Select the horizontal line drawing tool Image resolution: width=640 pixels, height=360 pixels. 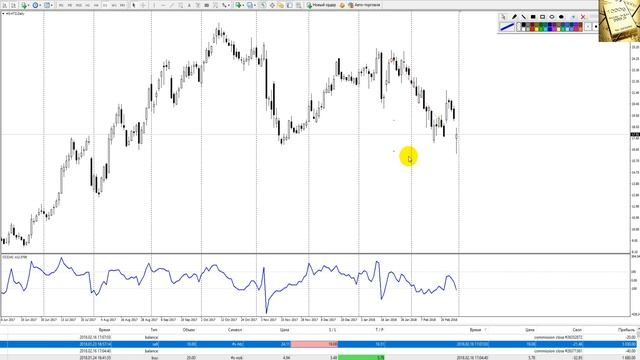(x=163, y=5)
